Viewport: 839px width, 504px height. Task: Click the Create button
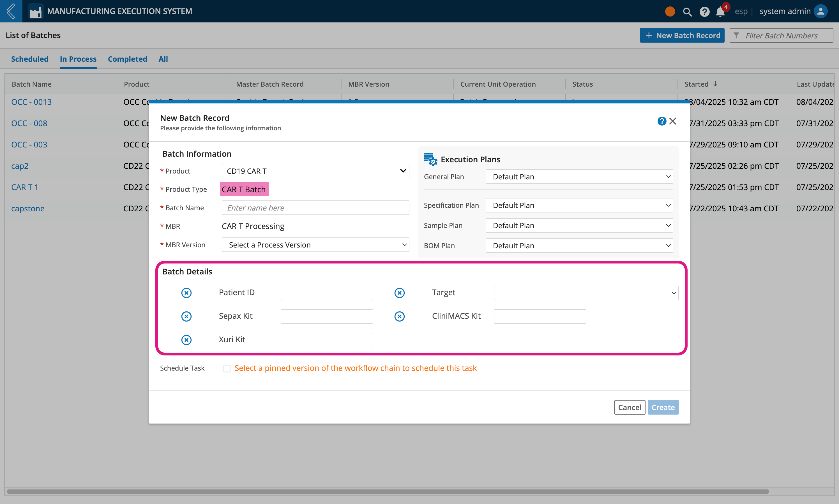663,407
